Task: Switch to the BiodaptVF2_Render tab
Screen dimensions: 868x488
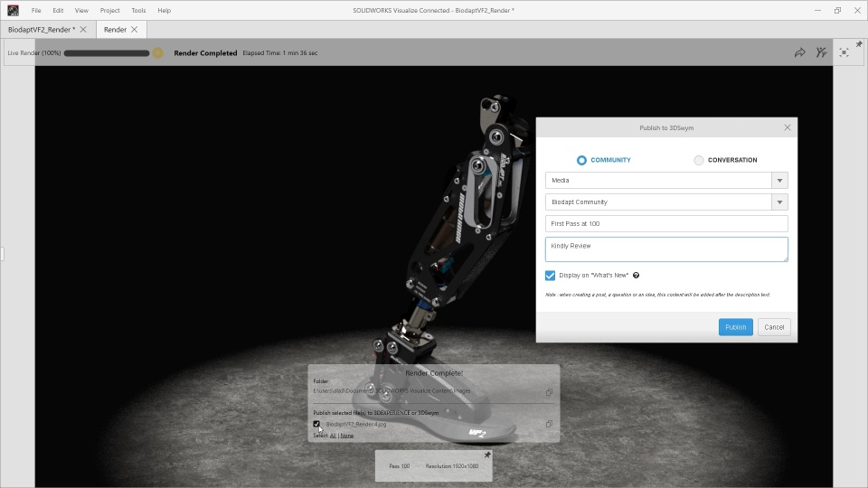Action: click(x=42, y=29)
